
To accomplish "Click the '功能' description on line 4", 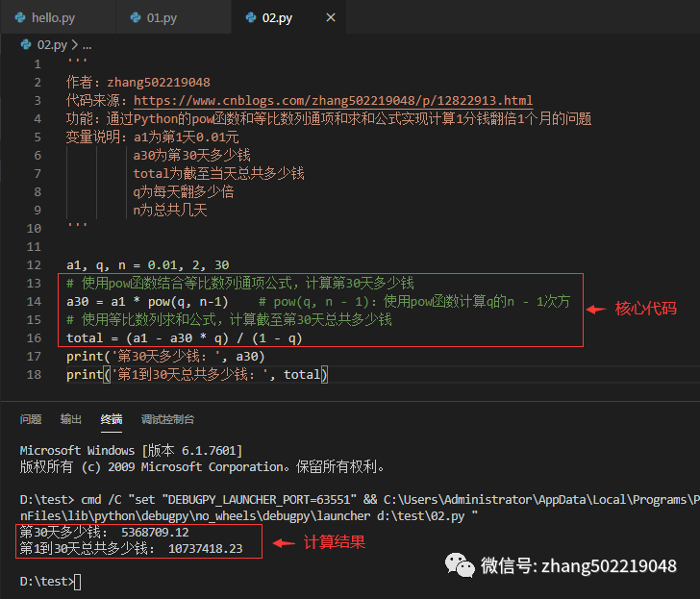I will click(329, 118).
